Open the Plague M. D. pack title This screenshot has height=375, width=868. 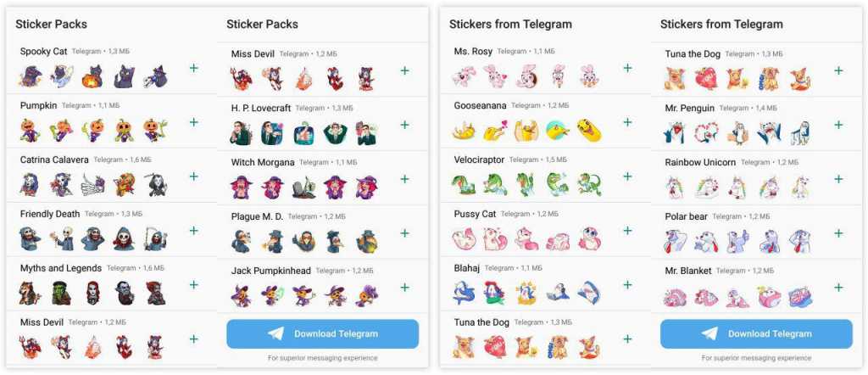[257, 216]
